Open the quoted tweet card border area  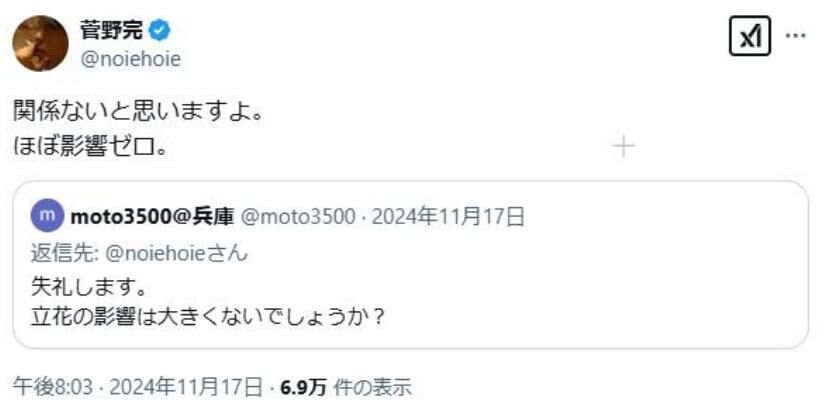410,265
